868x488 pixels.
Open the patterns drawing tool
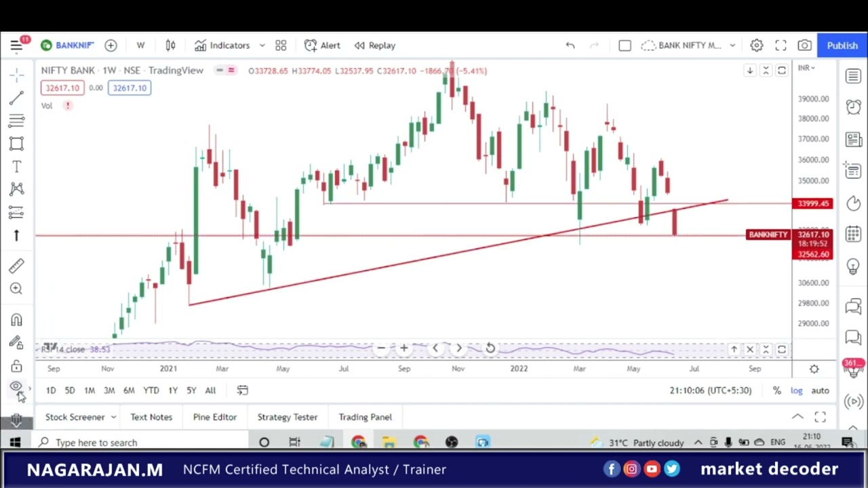[x=17, y=189]
